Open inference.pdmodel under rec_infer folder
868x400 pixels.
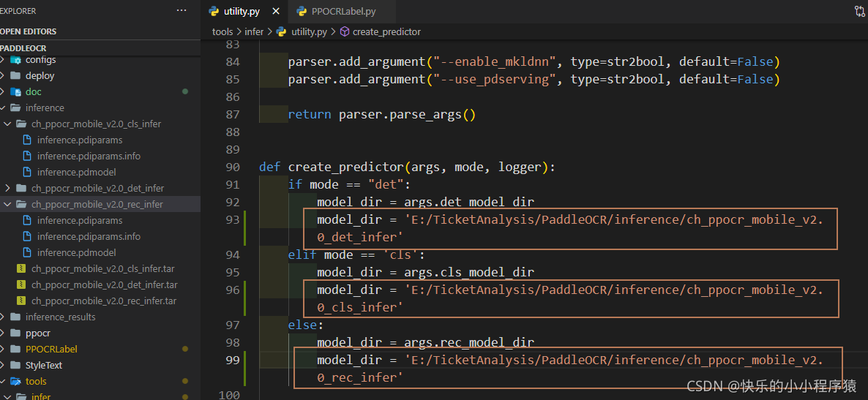pyautogui.click(x=76, y=252)
